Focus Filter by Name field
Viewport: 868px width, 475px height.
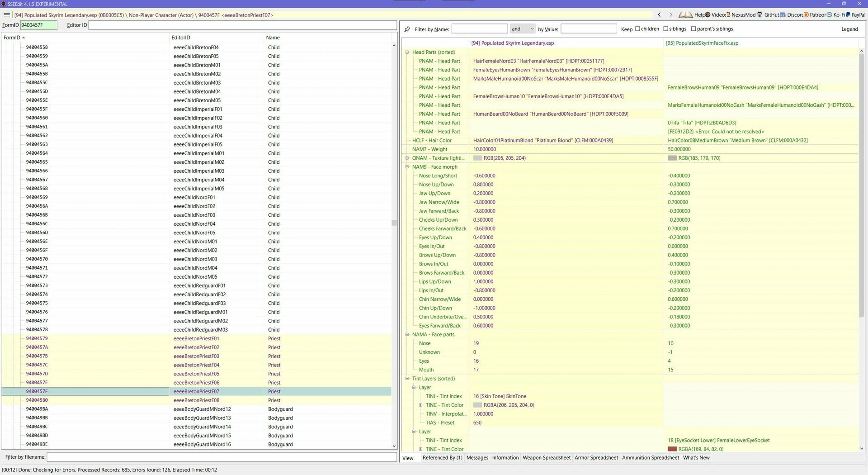tap(479, 29)
